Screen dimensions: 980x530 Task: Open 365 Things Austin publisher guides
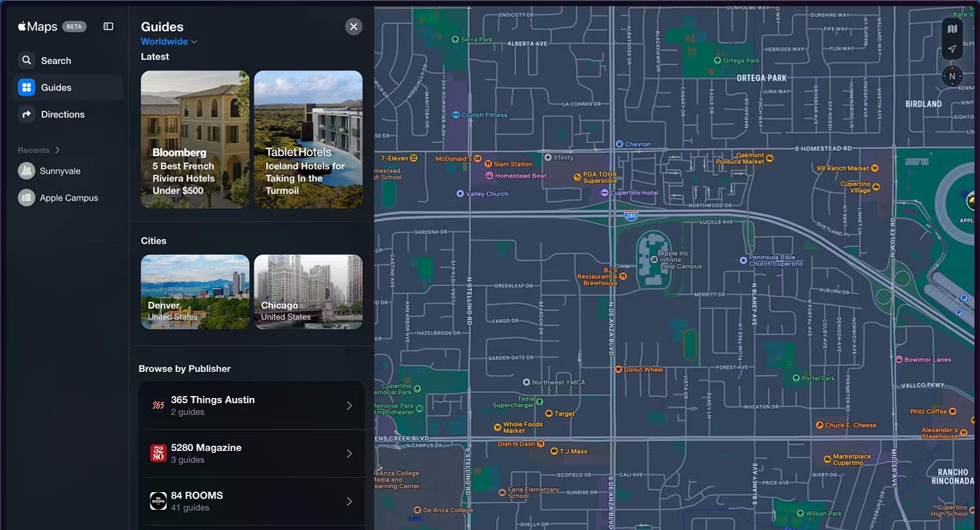coord(252,406)
